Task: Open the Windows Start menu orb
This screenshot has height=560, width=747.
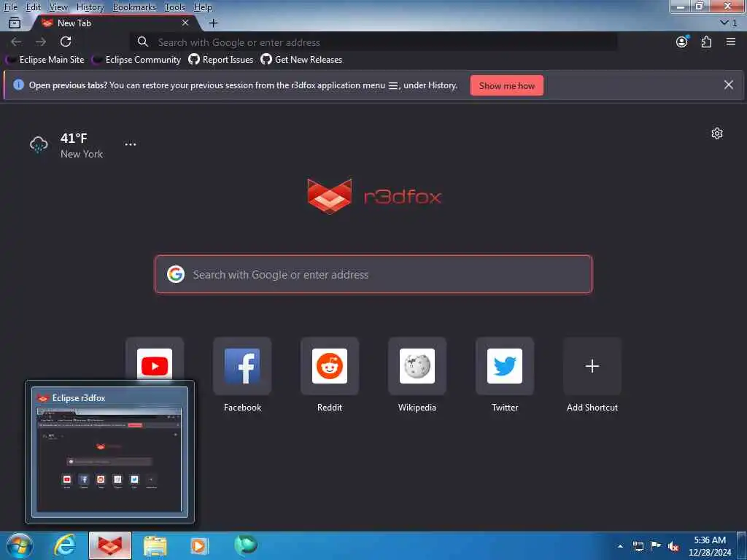Action: pyautogui.click(x=20, y=545)
